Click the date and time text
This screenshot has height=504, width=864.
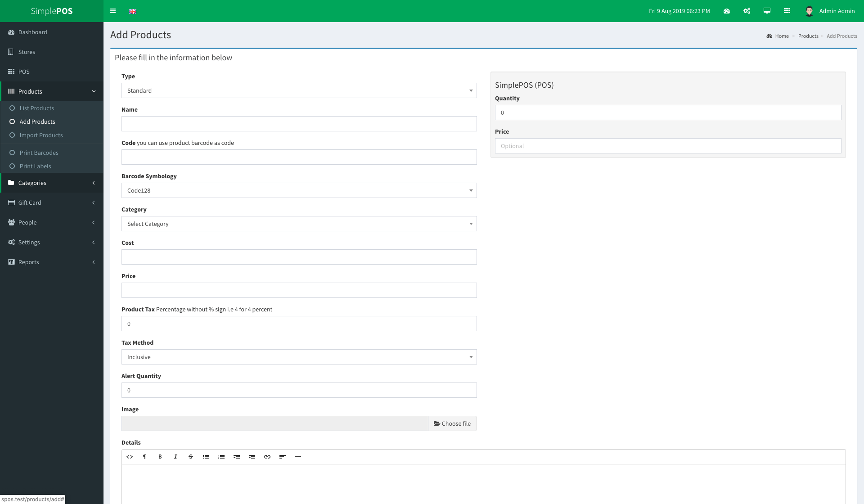click(x=679, y=11)
